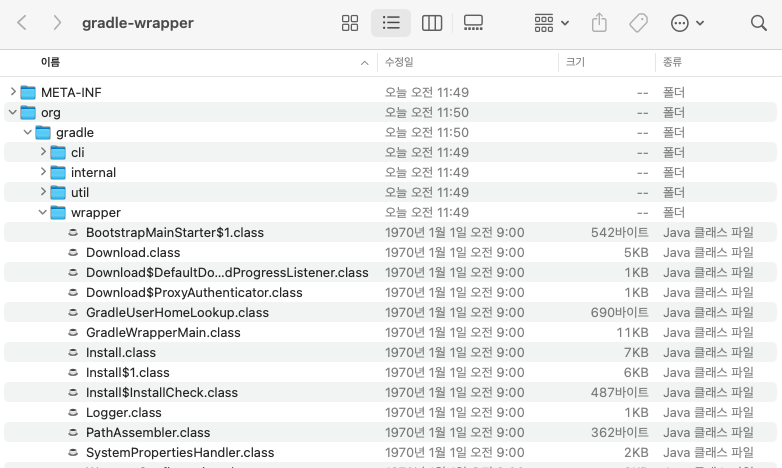Click the gradle-wrapper window title
The height and width of the screenshot is (468, 782).
pos(138,23)
